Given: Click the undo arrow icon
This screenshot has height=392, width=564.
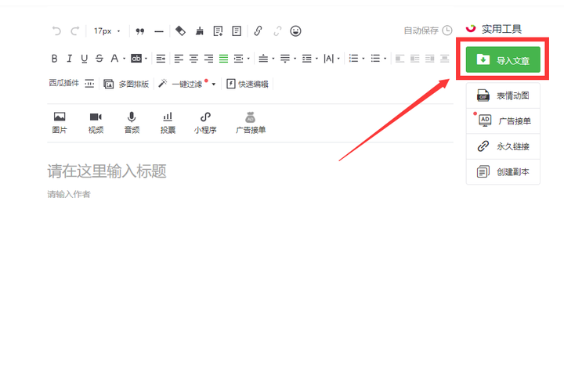Looking at the screenshot, I should point(56,31).
